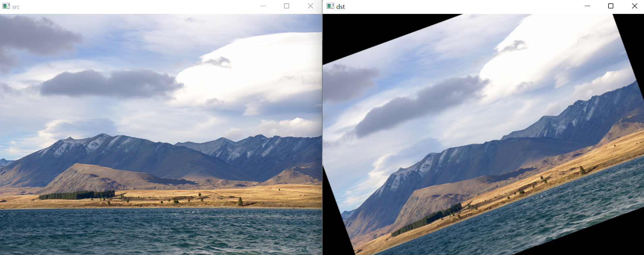Maximize the dst window
The height and width of the screenshot is (255, 644).
click(611, 6)
